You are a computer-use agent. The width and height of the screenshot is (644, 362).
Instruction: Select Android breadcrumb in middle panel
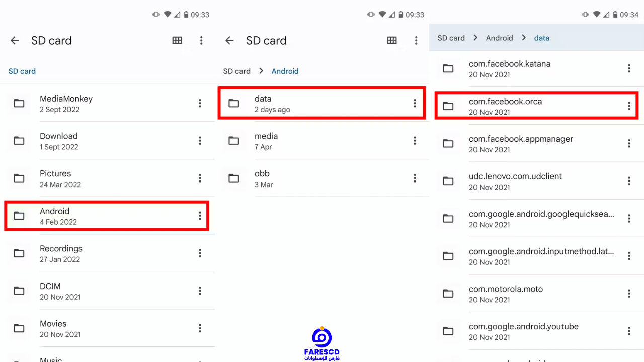(285, 71)
